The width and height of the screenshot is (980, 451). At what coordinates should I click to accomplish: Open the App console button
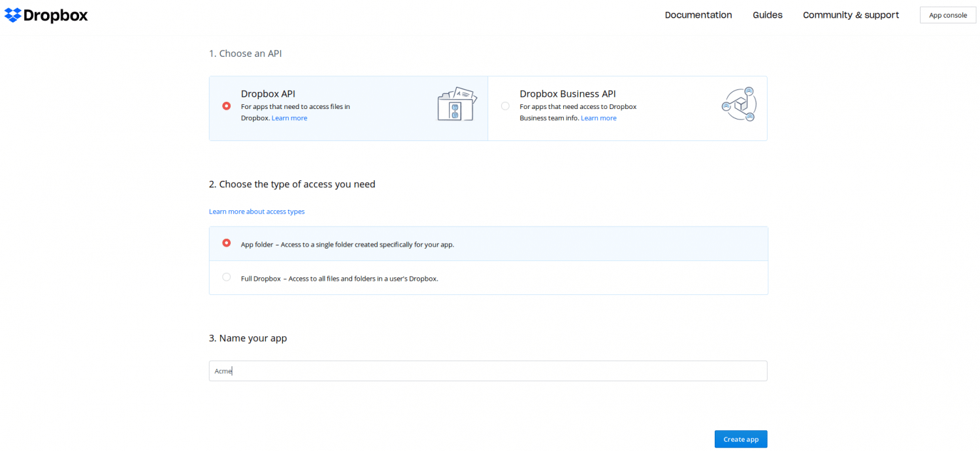click(947, 15)
